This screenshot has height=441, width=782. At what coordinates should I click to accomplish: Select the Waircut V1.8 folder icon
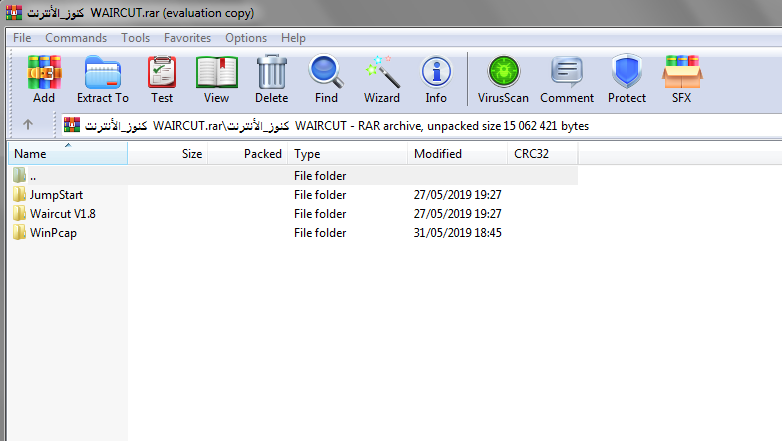[x=19, y=214]
